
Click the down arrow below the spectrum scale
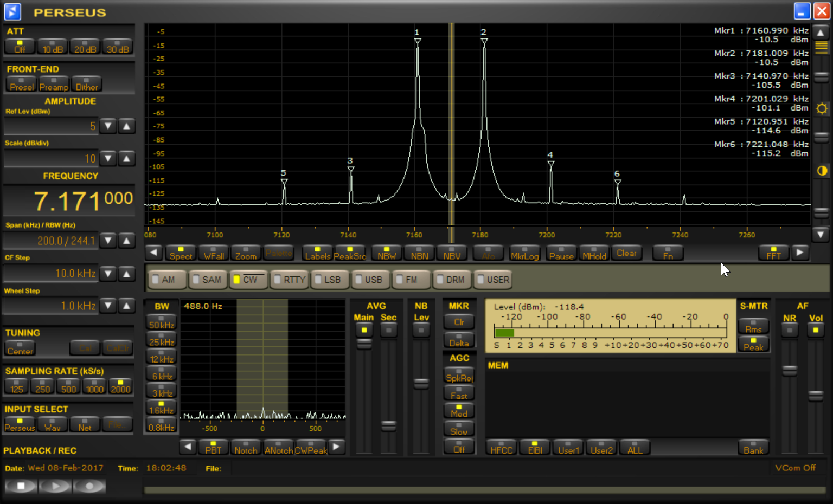point(821,235)
